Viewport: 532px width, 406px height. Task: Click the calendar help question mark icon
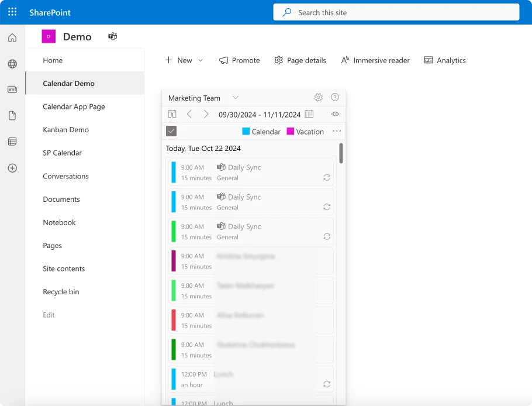coord(335,98)
